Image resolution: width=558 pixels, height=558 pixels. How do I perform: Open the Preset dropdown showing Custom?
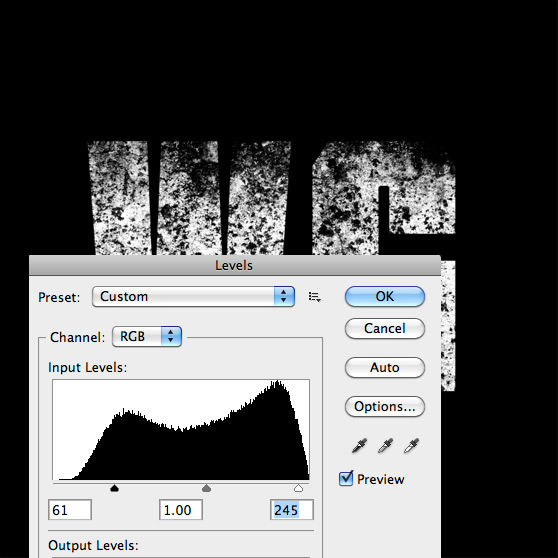(x=193, y=296)
